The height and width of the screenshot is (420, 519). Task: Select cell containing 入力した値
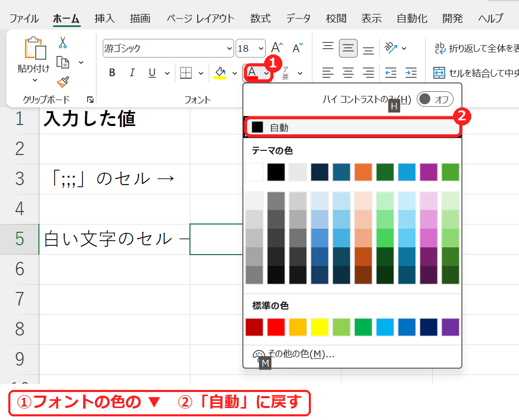[x=115, y=119]
